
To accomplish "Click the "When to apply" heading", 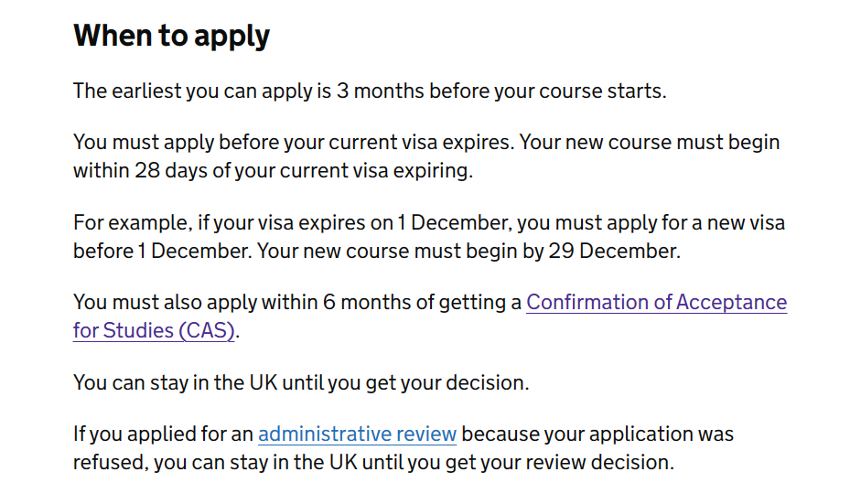I will pos(171,37).
